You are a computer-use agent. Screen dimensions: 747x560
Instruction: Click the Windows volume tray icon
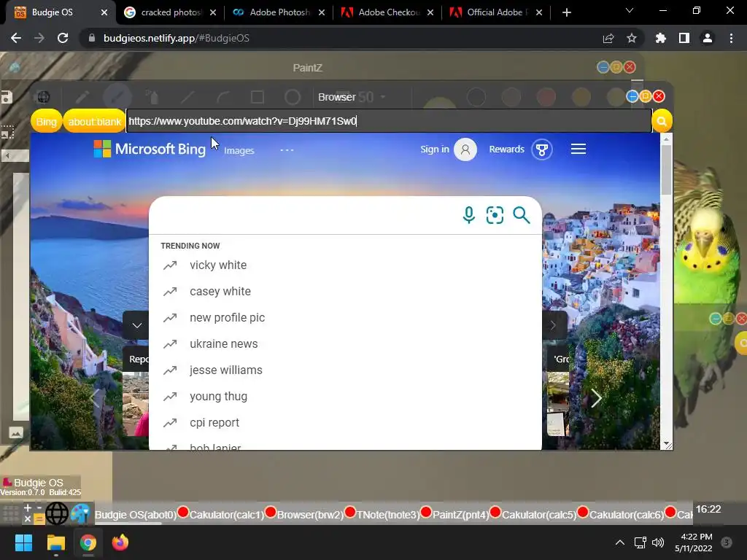tap(658, 542)
